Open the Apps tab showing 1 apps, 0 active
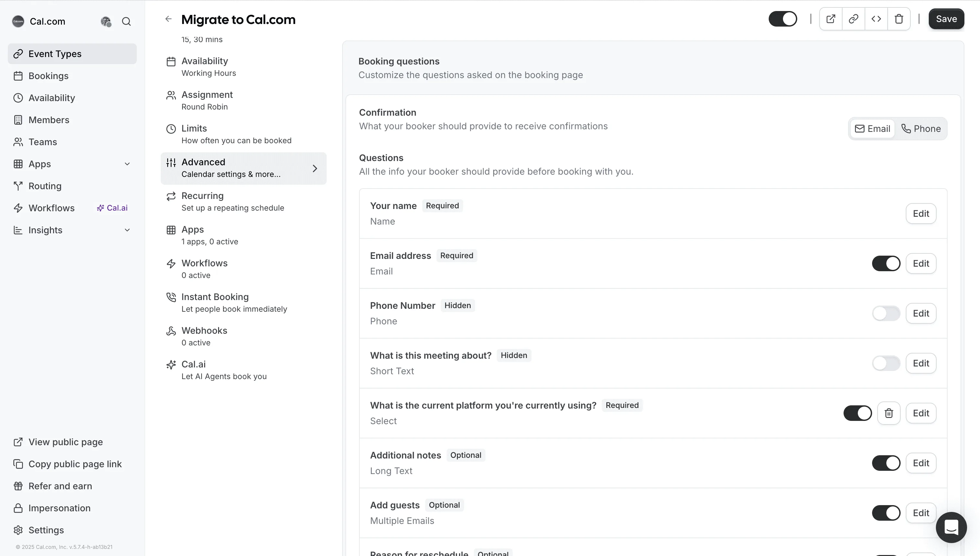The image size is (980, 556). click(243, 235)
